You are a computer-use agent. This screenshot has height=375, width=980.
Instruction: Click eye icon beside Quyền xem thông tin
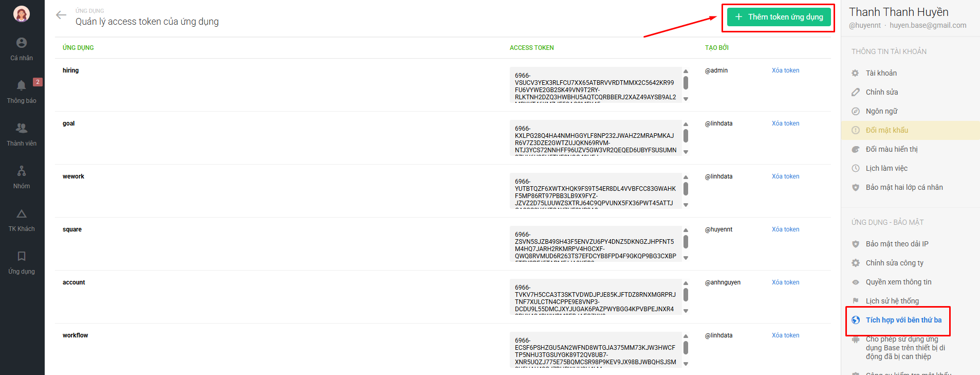coord(856,282)
